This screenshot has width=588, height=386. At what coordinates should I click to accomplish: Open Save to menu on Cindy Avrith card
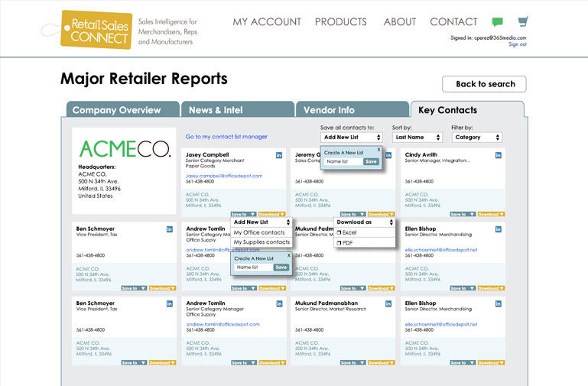tap(462, 214)
